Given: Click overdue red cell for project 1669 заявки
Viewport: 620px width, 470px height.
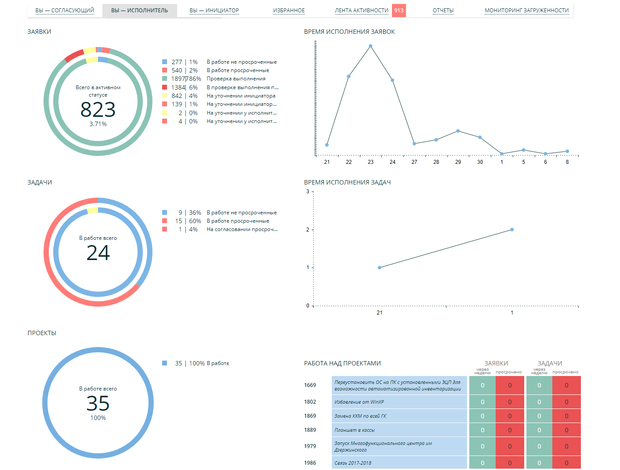Looking at the screenshot, I should click(x=510, y=385).
